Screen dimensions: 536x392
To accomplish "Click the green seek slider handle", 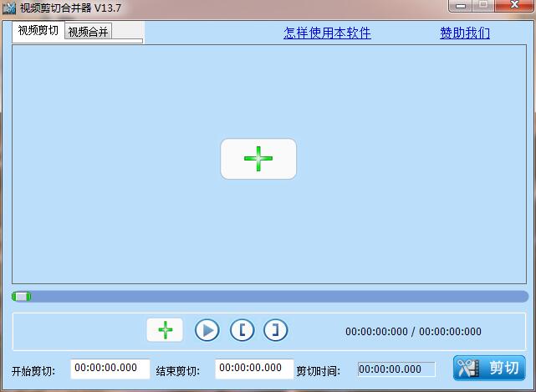I will pos(21,297).
